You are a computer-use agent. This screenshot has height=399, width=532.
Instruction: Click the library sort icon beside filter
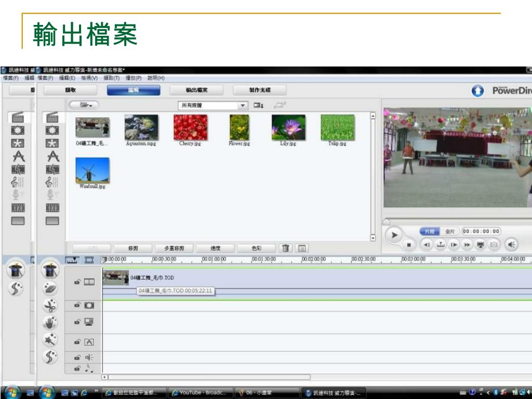(x=259, y=105)
